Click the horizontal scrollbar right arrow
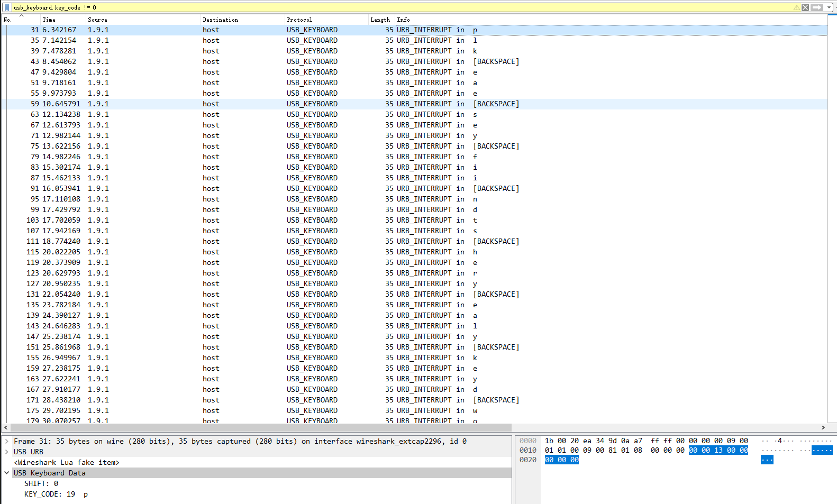 [x=823, y=427]
